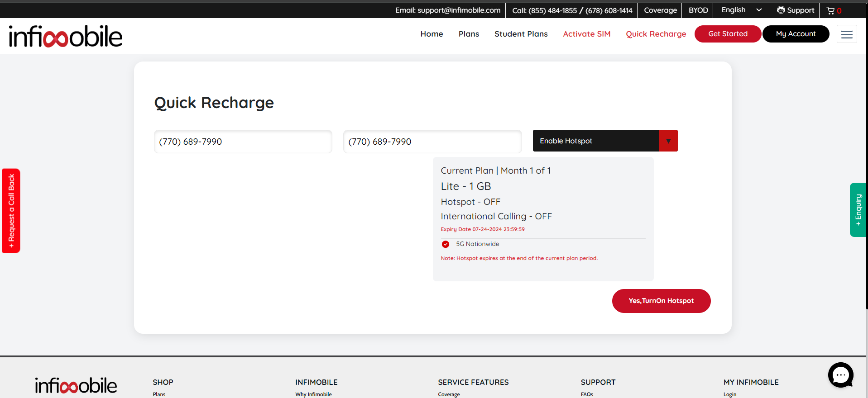Expand the English language dropdown
The height and width of the screenshot is (398, 868).
coord(741,10)
